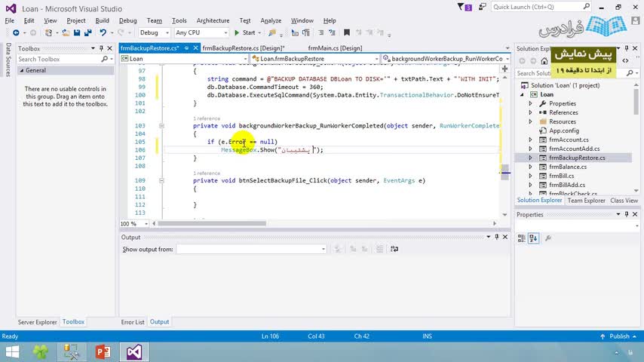This screenshot has width=644, height=362.
Task: Open the Build menu
Action: 103,20
